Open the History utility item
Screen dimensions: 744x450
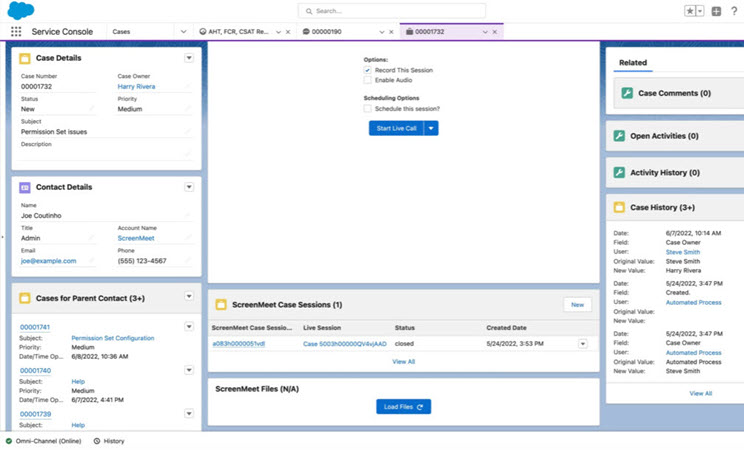coord(109,441)
